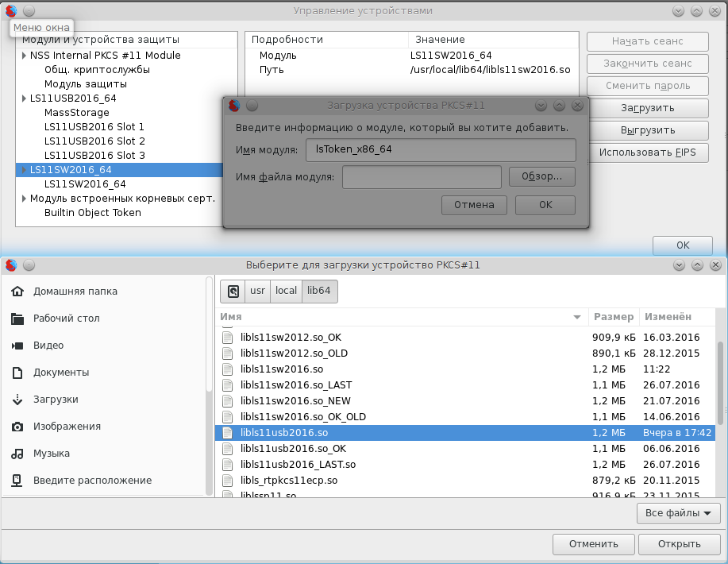Screen dimensions: 728x564
Task: Select LS11USB2016 Slot 2 in the tree
Action: (94, 141)
